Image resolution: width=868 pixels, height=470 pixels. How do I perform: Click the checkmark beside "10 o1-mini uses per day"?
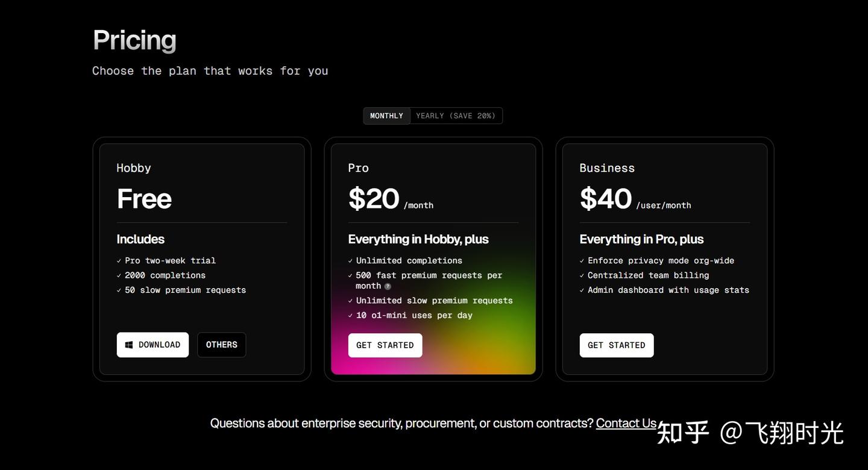[x=350, y=315]
